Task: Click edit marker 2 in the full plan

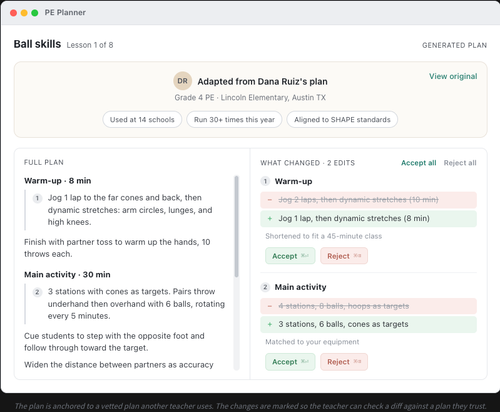Action: (x=37, y=292)
